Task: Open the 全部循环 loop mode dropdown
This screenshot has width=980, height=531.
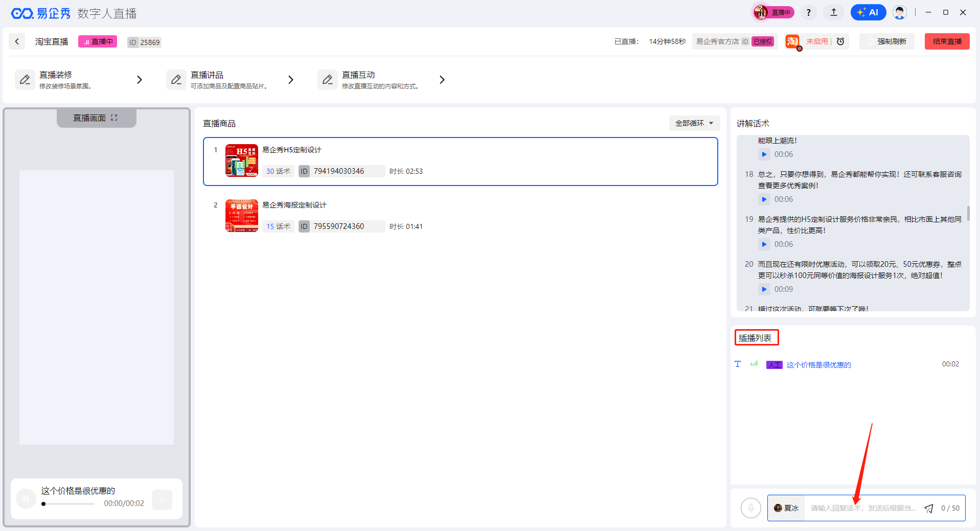Action: tap(694, 123)
